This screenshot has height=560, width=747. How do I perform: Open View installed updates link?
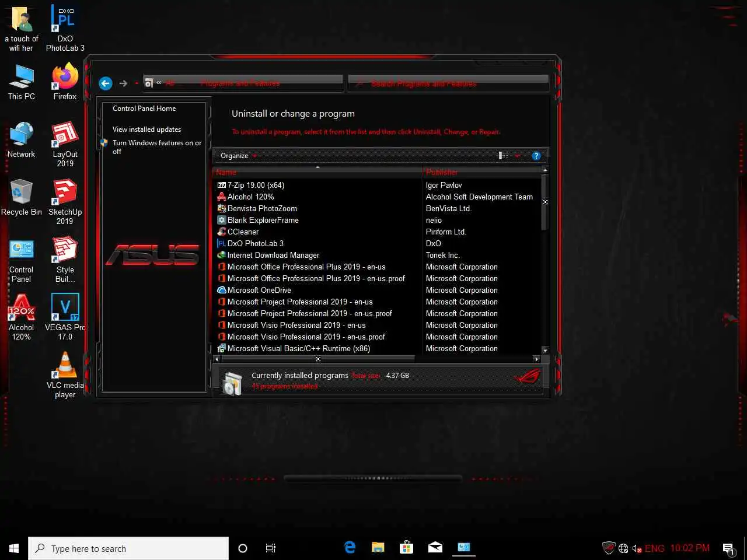[x=146, y=129]
